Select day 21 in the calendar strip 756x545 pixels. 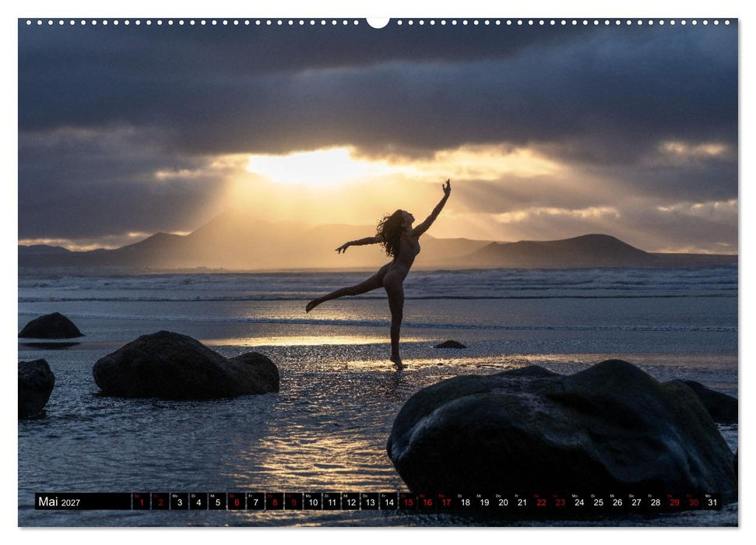522,501
